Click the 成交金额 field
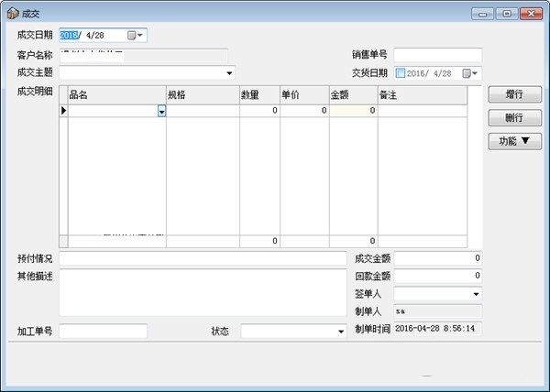This screenshot has height=392, width=550. point(438,258)
